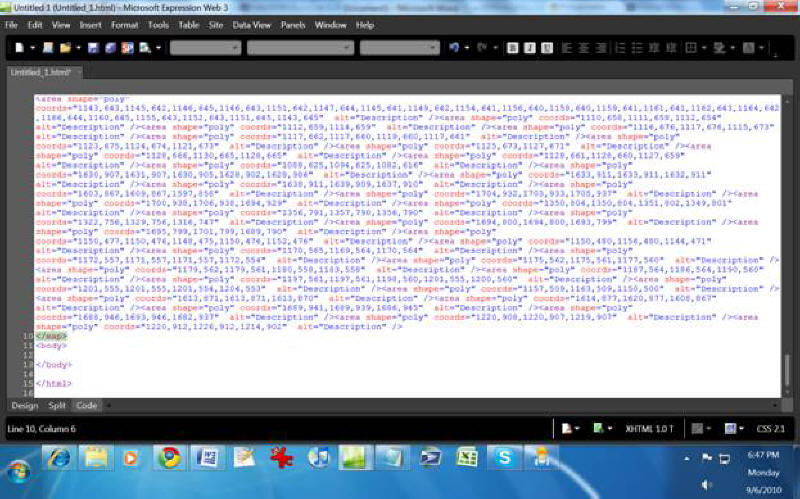Image resolution: width=800 pixels, height=499 pixels.
Task: Click the Font Color button
Action: (x=748, y=47)
